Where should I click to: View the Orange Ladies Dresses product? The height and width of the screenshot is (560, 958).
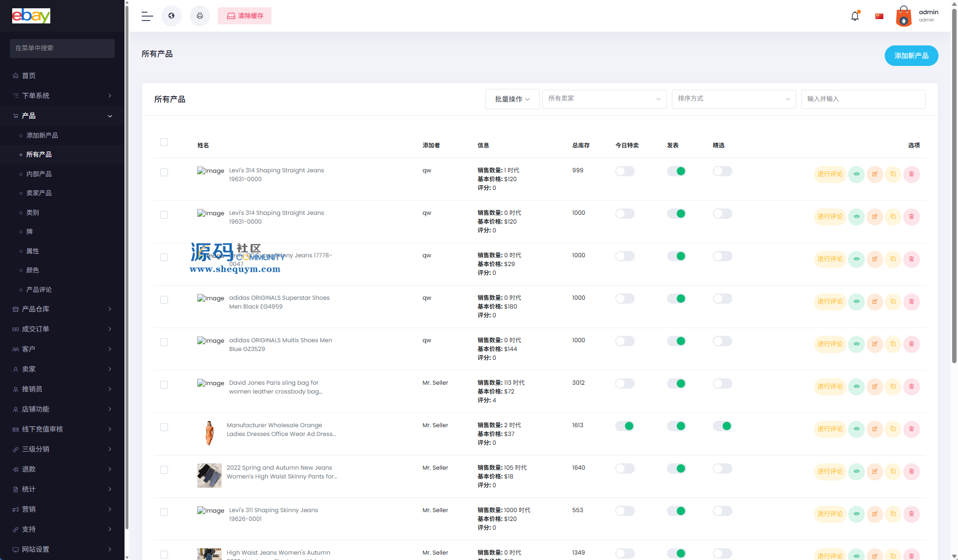pyautogui.click(x=856, y=429)
